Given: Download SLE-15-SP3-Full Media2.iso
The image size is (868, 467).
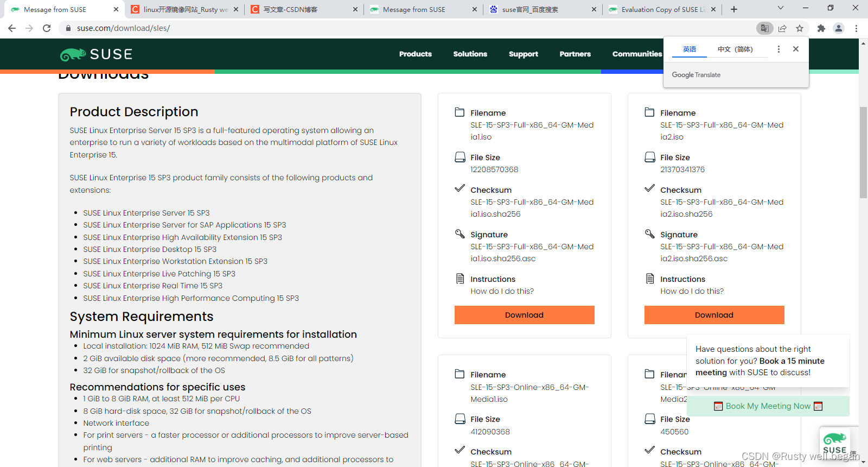Looking at the screenshot, I should 714,315.
